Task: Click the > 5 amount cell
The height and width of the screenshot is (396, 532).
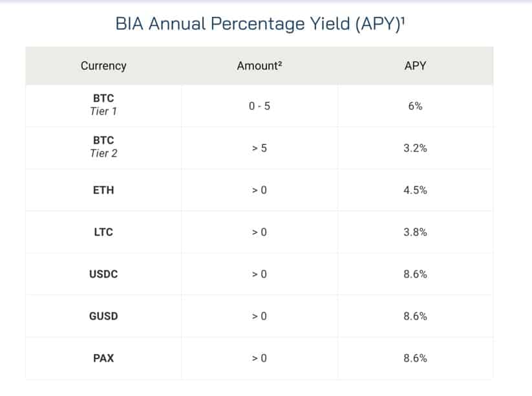Action: click(x=259, y=148)
